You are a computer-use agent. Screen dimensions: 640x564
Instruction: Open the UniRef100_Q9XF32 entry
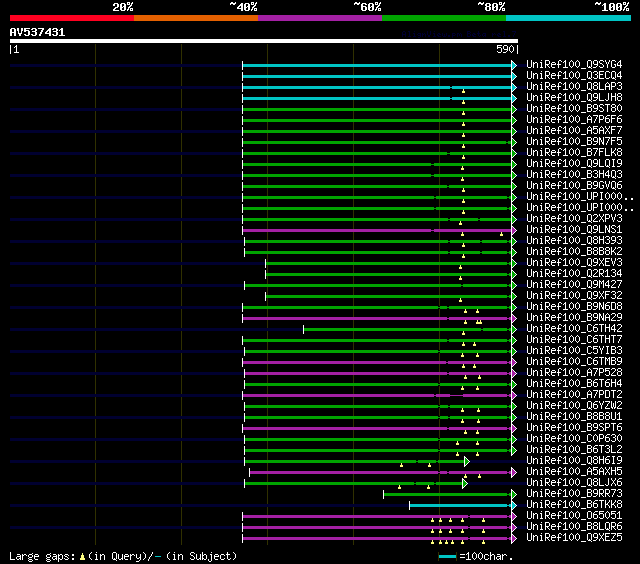[x=574, y=296]
